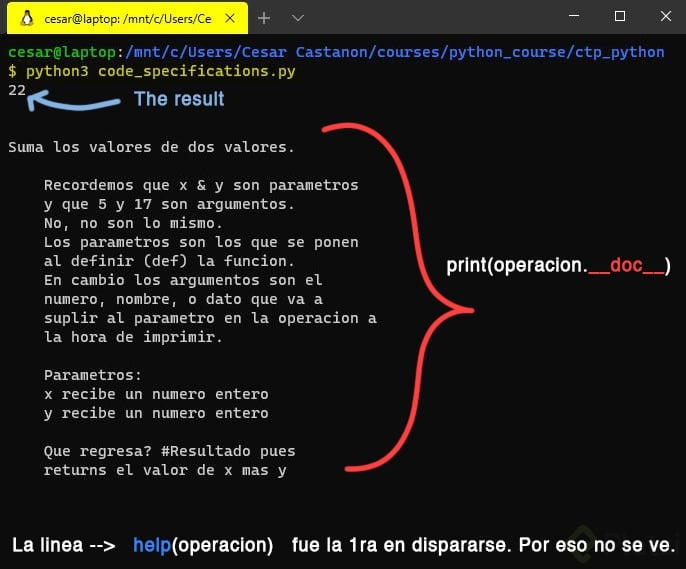Screen dimensions: 686x569
Task: Click the line 'y recibe un numero entero'
Action: click(156, 413)
